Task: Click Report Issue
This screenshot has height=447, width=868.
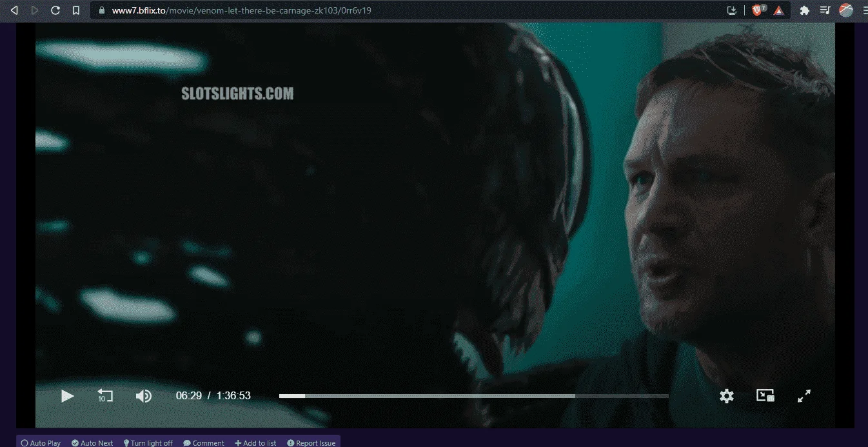Action: (311, 443)
